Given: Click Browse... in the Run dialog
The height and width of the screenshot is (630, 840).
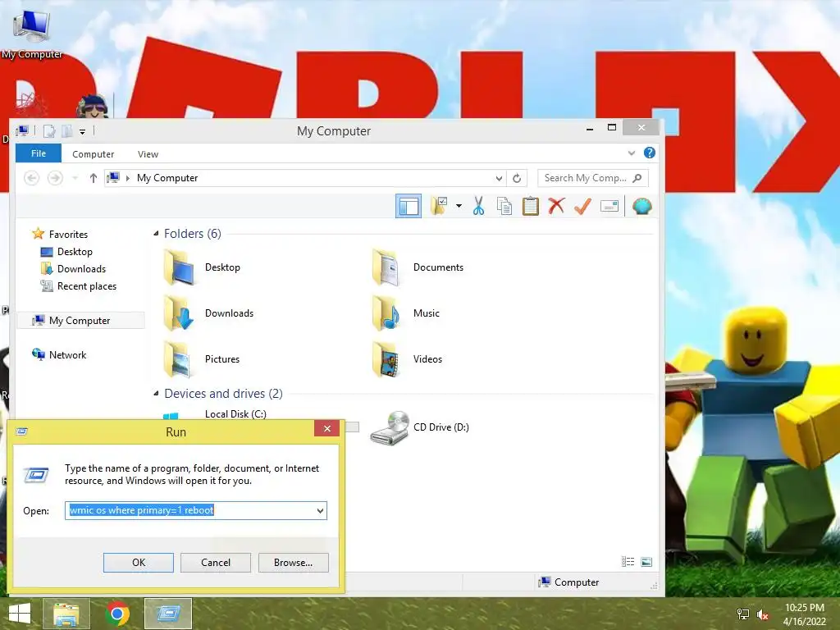Looking at the screenshot, I should 293,563.
